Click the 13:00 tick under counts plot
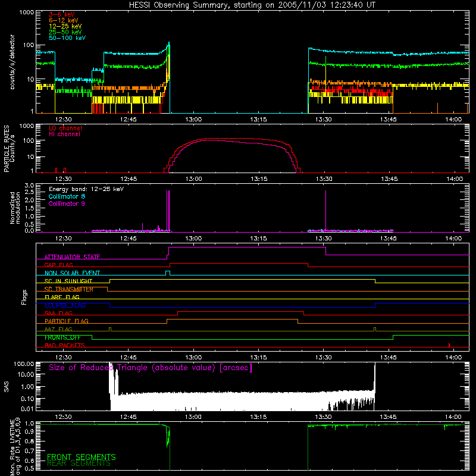The image size is (476, 476). pyautogui.click(x=193, y=120)
